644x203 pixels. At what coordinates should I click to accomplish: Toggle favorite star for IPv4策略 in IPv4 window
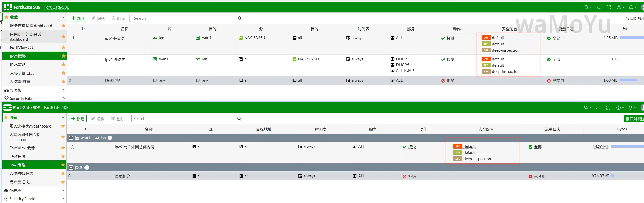[63, 56]
